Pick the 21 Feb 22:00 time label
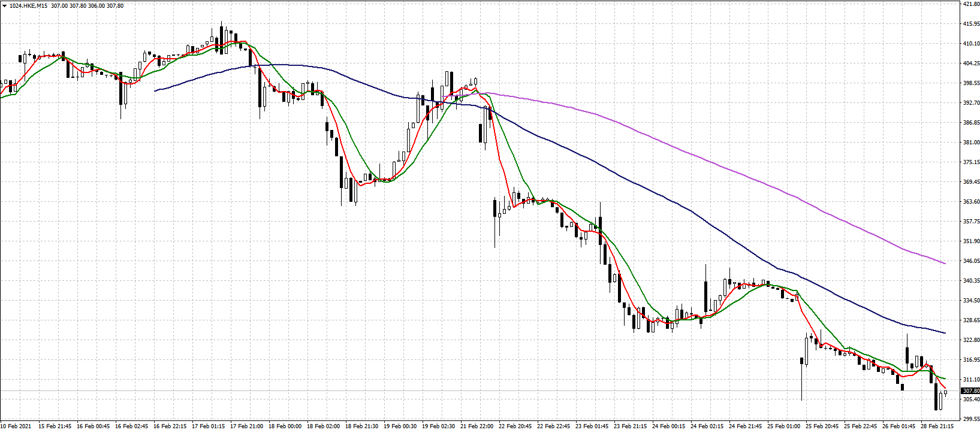The image size is (980, 433). click(x=477, y=426)
